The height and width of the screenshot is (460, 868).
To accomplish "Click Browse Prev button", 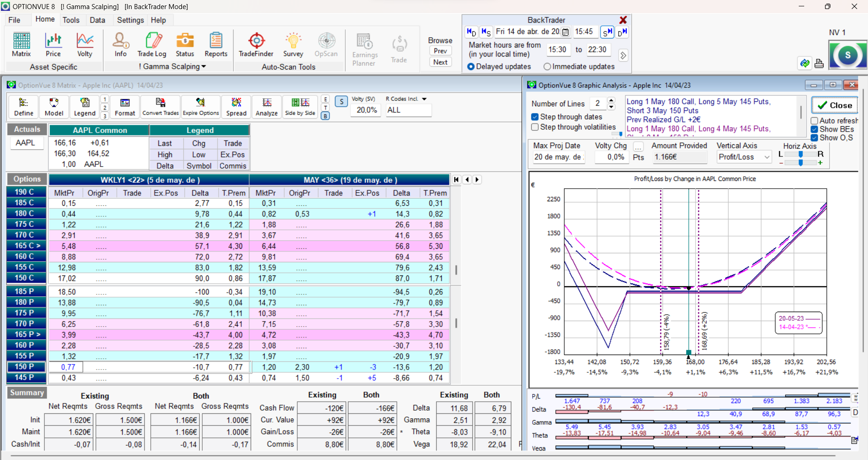I will (440, 51).
